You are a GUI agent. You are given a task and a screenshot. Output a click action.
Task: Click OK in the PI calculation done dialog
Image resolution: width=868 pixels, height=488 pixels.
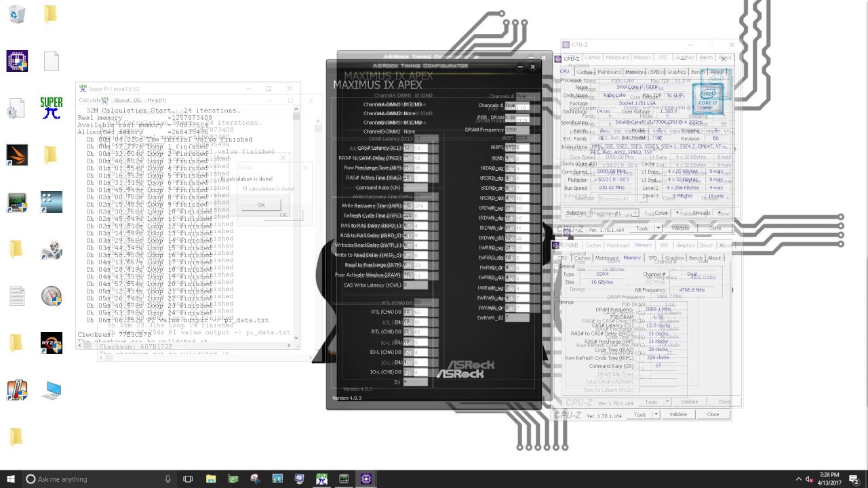coord(261,205)
